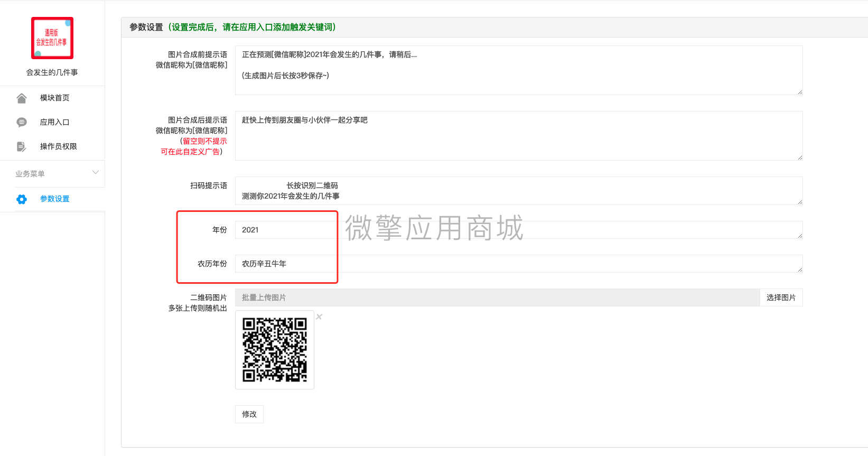Click the 业务菜单 section heading

[x=30, y=174]
